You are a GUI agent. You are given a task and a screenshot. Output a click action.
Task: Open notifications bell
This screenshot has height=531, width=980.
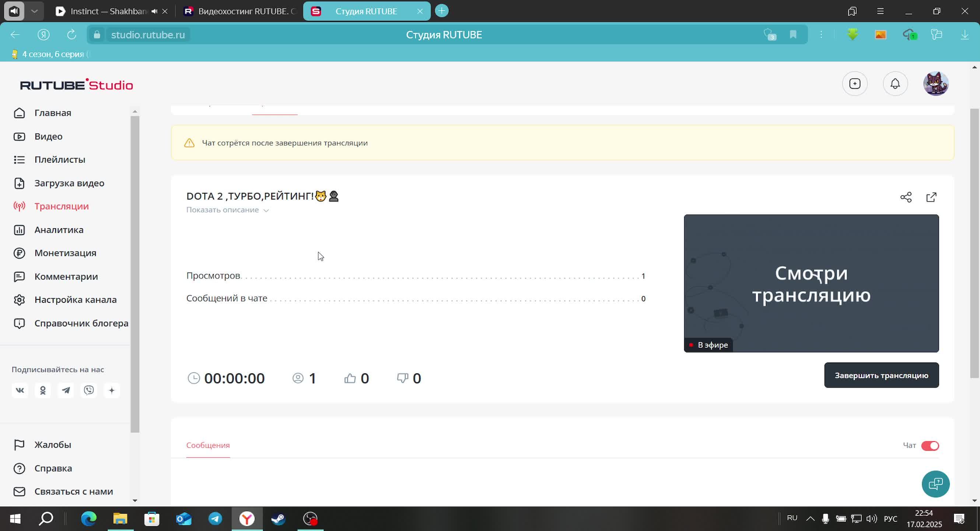[895, 84]
